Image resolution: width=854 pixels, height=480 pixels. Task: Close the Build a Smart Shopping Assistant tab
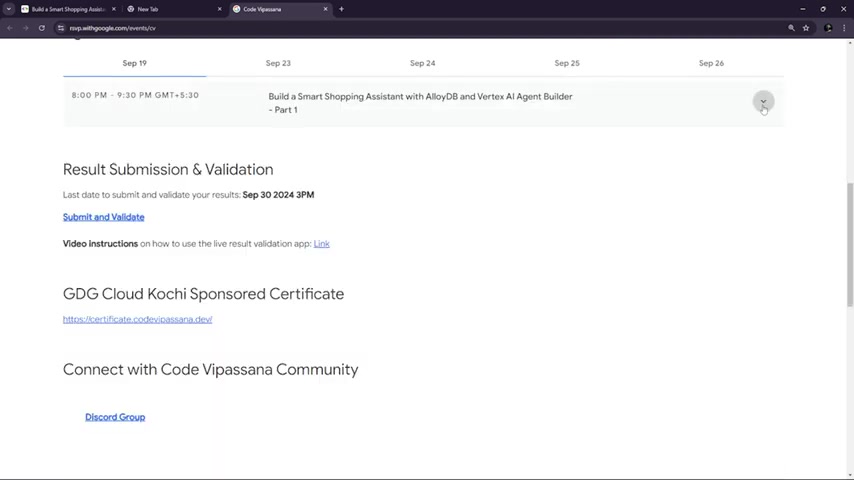click(x=114, y=9)
